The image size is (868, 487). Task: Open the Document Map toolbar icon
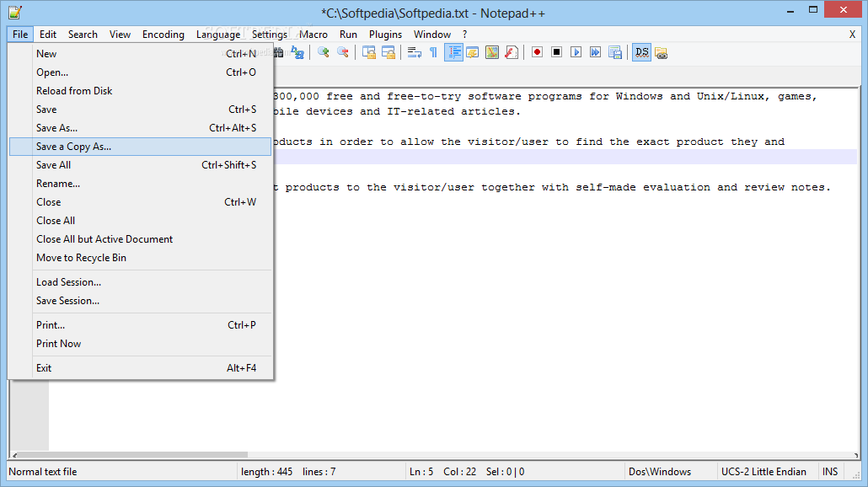tap(491, 52)
